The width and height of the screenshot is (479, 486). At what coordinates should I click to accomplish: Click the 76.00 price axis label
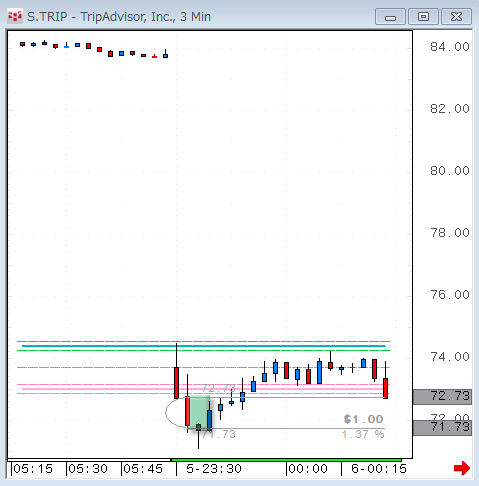(450, 295)
